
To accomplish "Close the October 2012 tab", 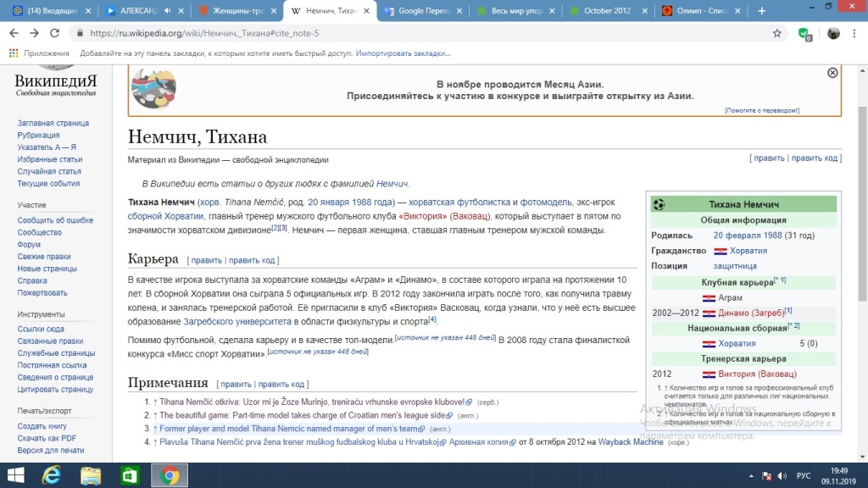I will click(x=644, y=10).
